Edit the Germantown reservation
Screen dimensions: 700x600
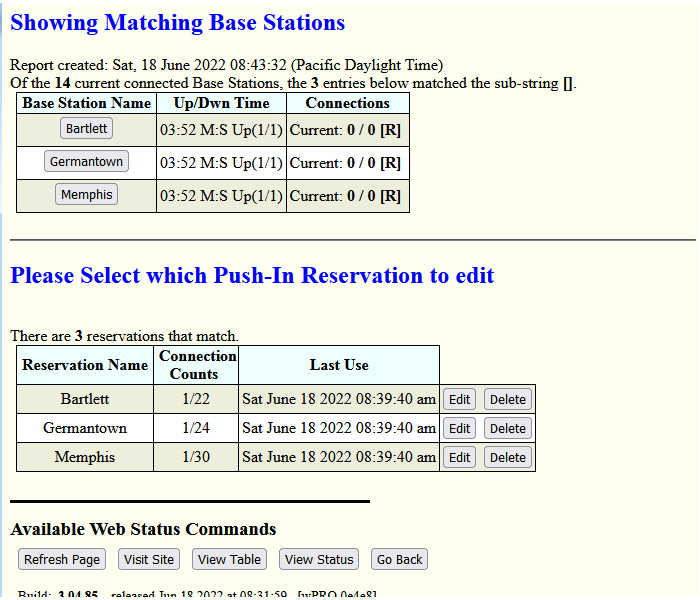[x=459, y=429]
